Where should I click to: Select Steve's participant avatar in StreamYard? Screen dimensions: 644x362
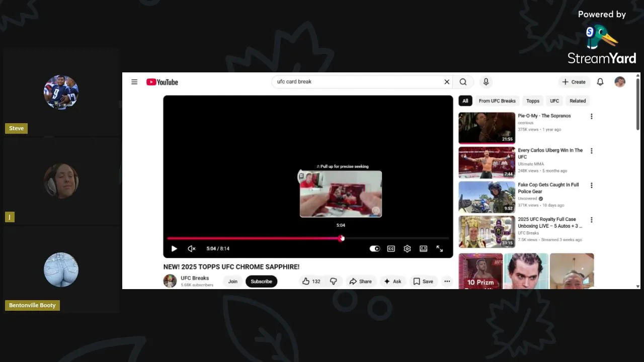(61, 93)
